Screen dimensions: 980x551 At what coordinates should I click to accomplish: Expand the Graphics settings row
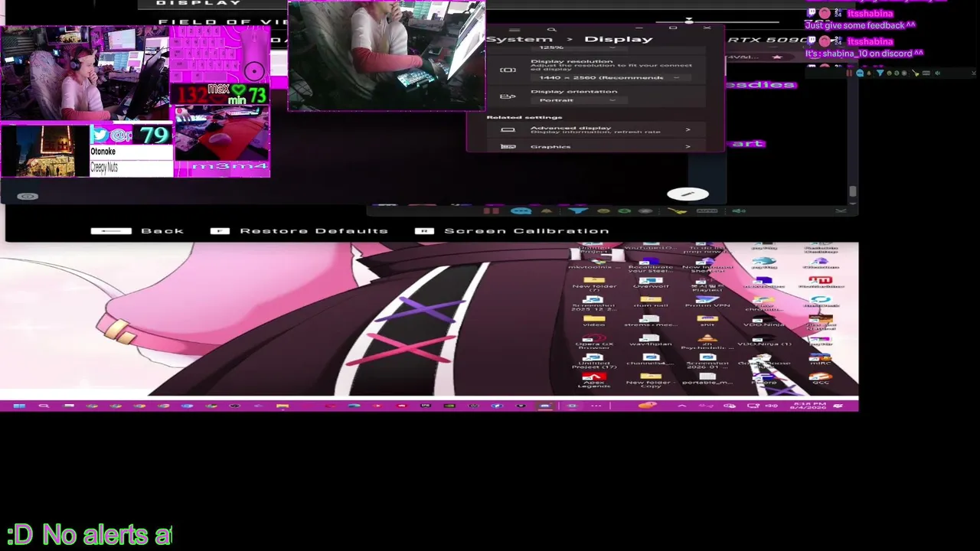[x=596, y=146]
